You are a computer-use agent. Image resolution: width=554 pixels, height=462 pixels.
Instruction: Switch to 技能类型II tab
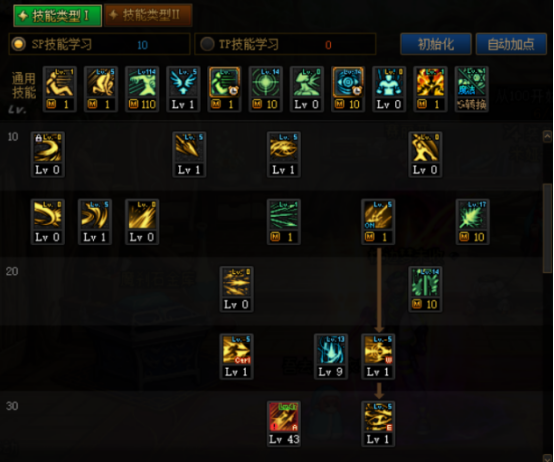point(148,15)
